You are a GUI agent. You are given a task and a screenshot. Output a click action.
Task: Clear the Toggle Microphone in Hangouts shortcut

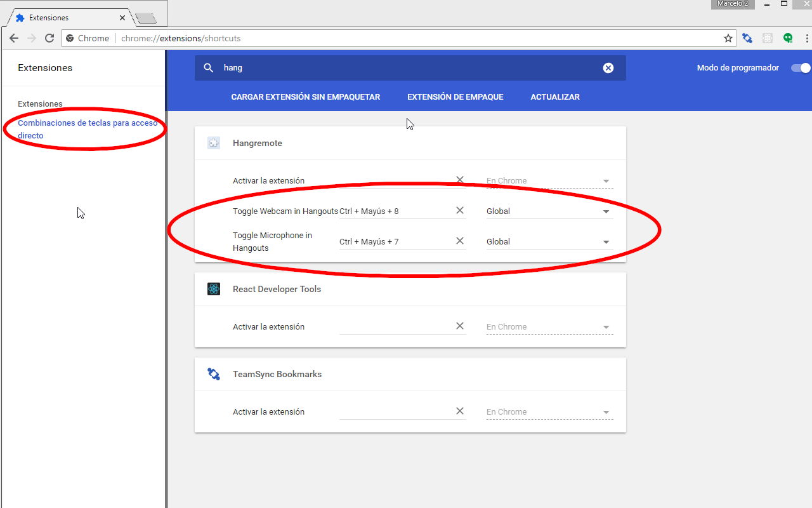click(x=460, y=241)
